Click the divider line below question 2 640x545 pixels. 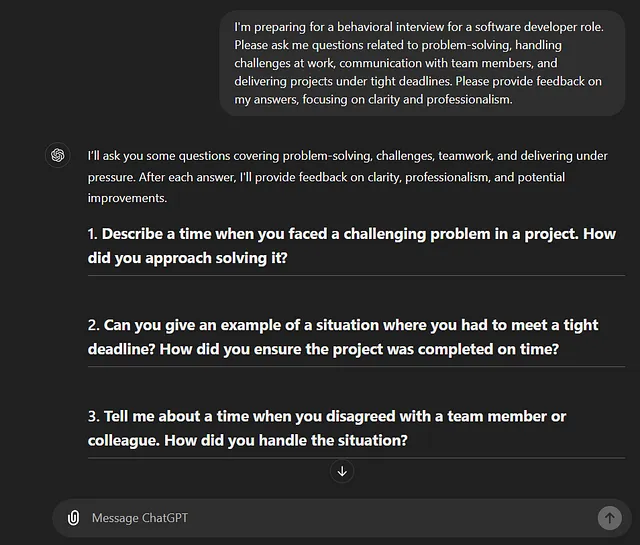point(356,367)
